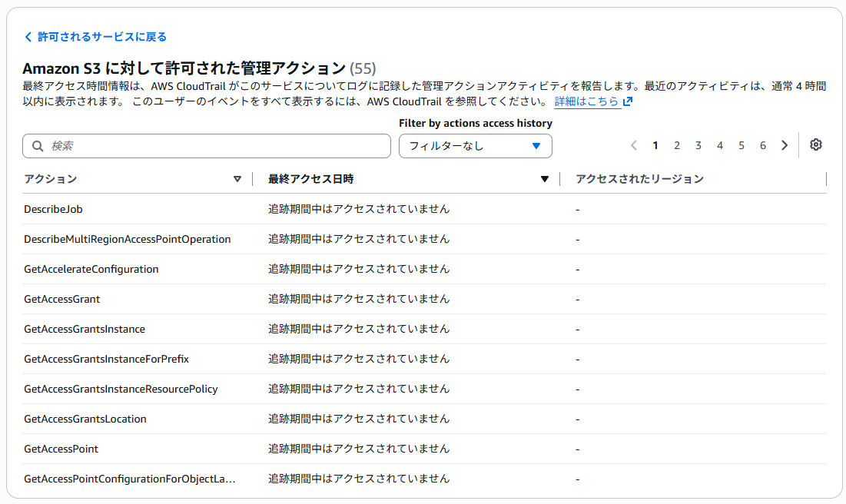Click the back chevron before 許可されるサービスに戻る
This screenshot has width=846, height=504.
(x=28, y=37)
